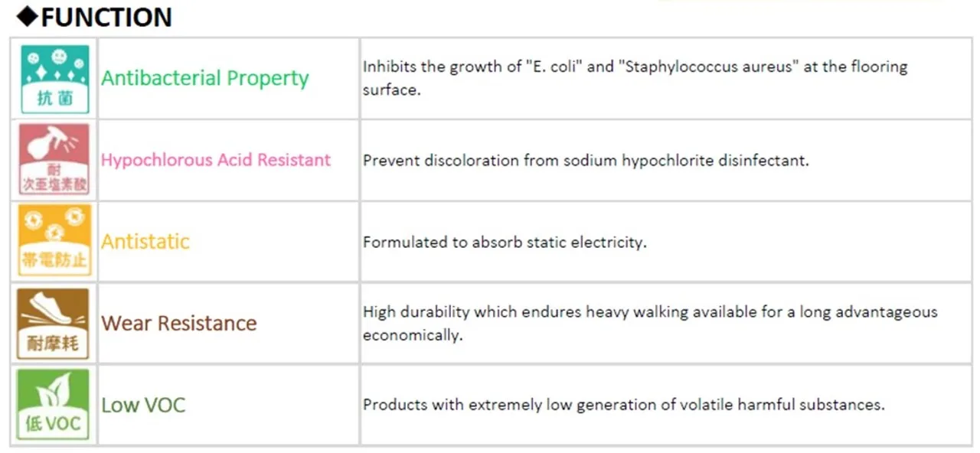Select the Hypochlorous Acid Resistant label
Viewport: 980px width, 453px height.
point(216,160)
